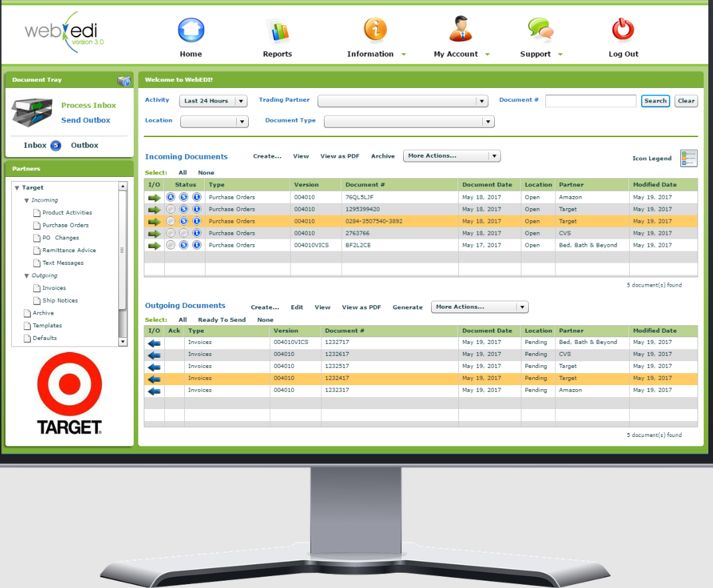Click the Information orange icon

(x=375, y=29)
